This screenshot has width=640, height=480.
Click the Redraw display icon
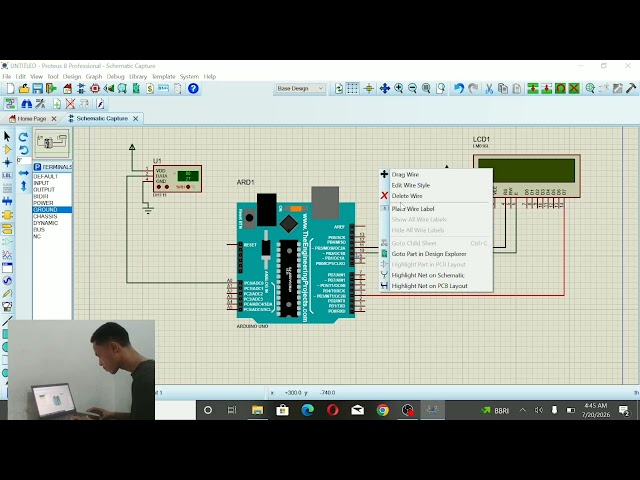pyautogui.click(x=338, y=89)
